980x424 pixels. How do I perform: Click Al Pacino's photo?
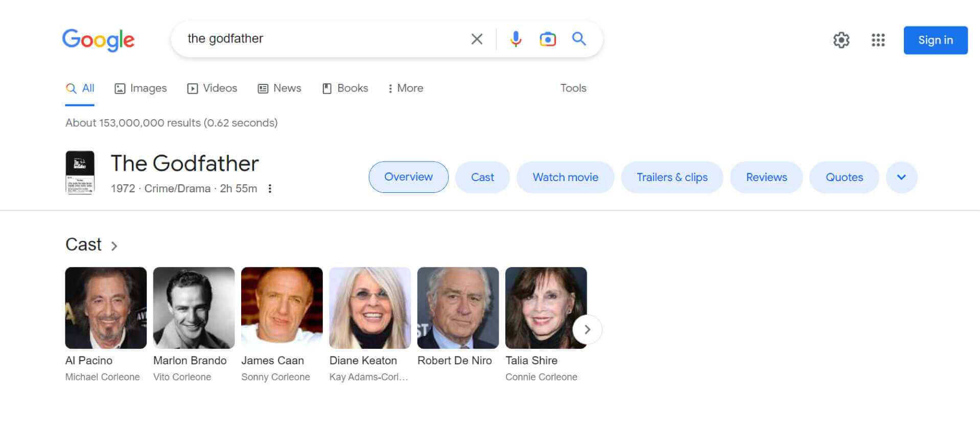(106, 308)
